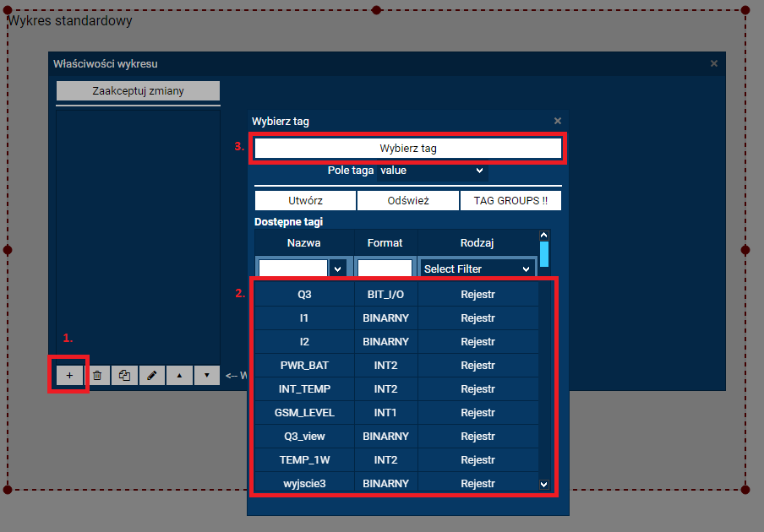Open the Pole taga value dropdown

click(432, 171)
